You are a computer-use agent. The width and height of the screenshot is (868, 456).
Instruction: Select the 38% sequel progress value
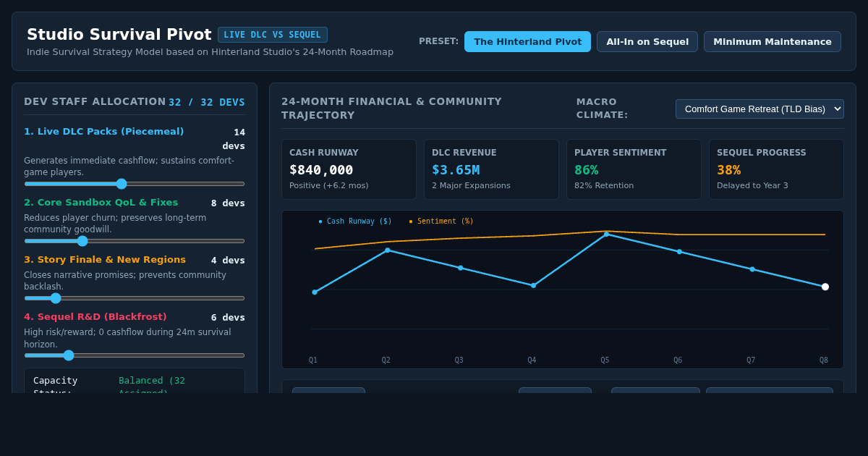(x=729, y=170)
